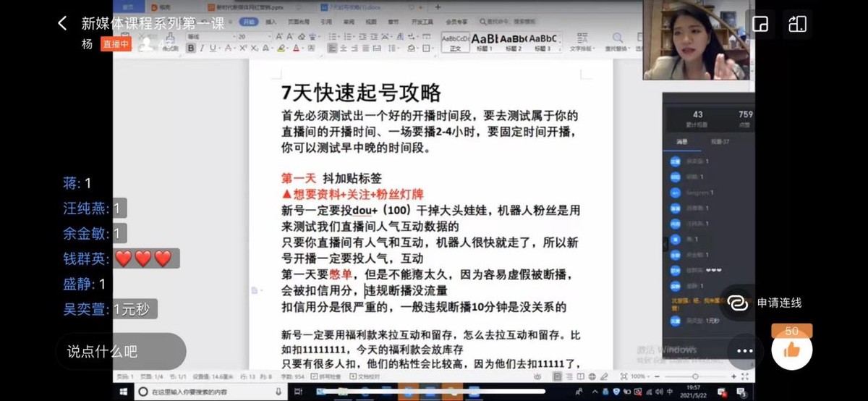
Task: Click the 直播中 live badge
Action: tap(116, 43)
